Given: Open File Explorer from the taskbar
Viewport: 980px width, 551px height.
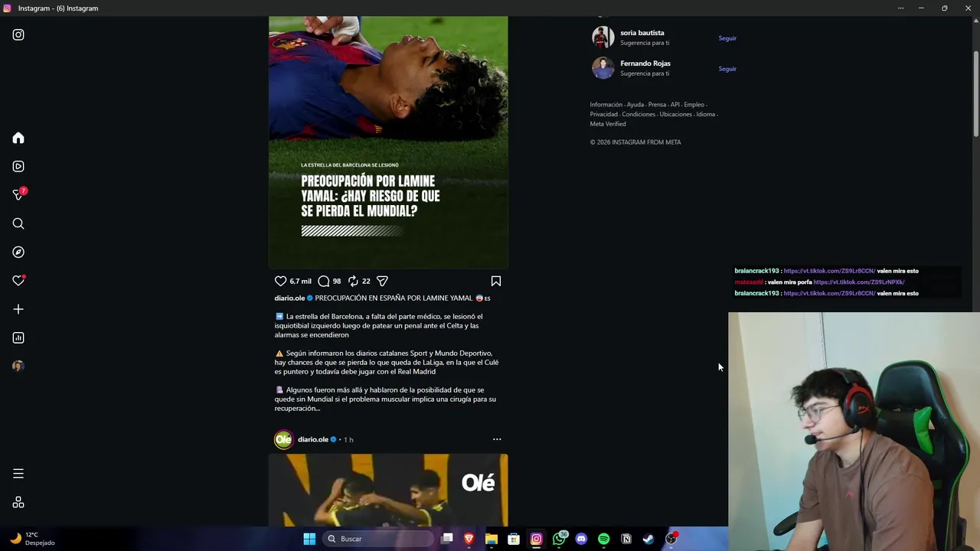Looking at the screenshot, I should click(x=492, y=539).
